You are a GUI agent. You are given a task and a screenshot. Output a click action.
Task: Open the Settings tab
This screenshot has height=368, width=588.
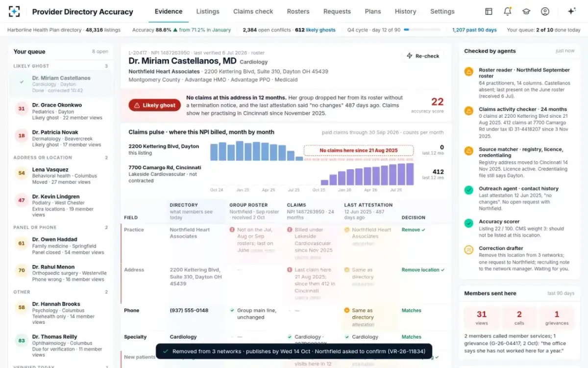click(442, 11)
